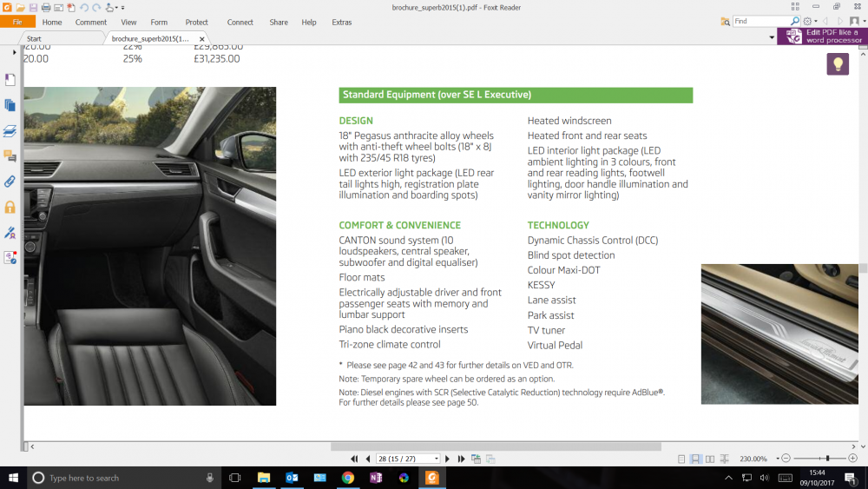Open the Comment ribbon tab
Image resolution: width=868 pixels, height=489 pixels.
(91, 23)
